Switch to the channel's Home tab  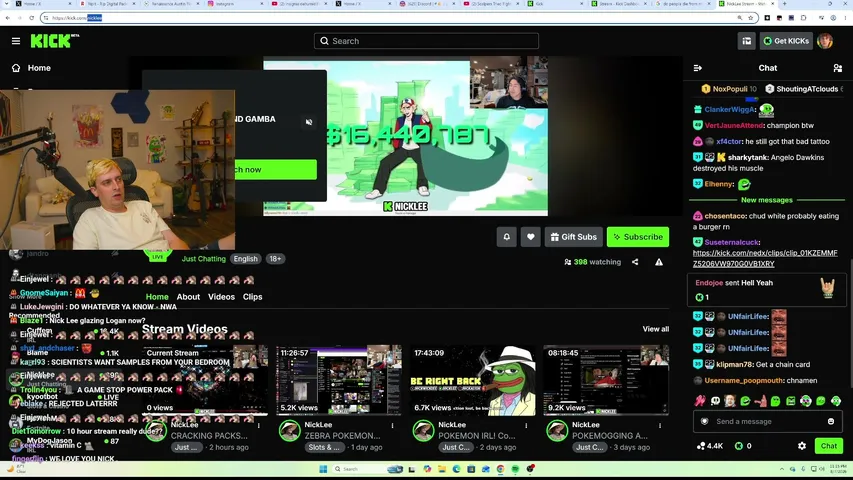click(x=157, y=297)
